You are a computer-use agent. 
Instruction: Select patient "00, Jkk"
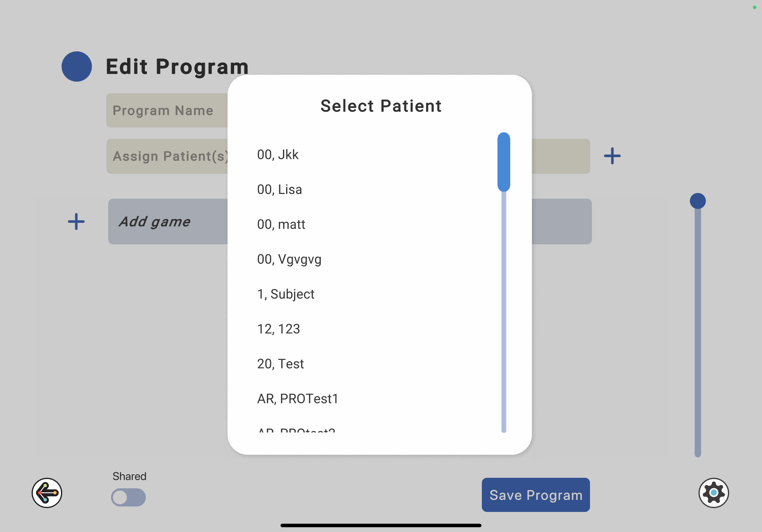point(278,155)
